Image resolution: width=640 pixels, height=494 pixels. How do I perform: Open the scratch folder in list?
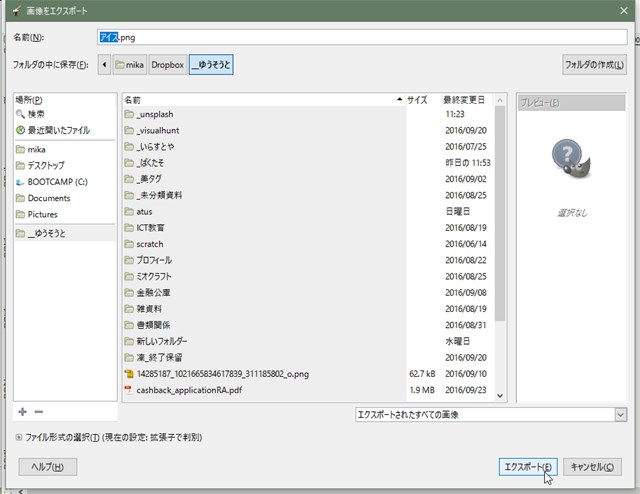pos(149,244)
